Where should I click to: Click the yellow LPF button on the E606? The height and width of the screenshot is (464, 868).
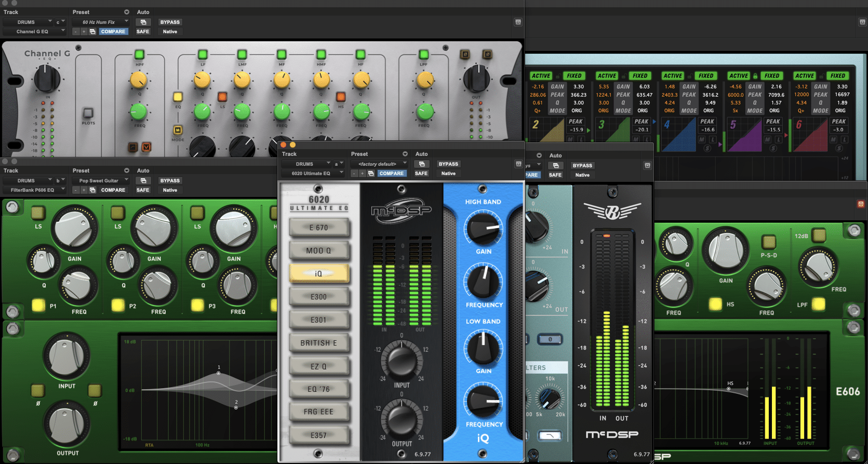[x=819, y=303]
